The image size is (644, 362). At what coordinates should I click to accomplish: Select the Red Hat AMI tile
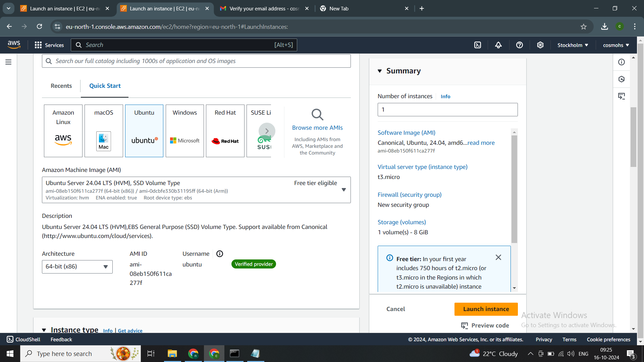click(225, 131)
